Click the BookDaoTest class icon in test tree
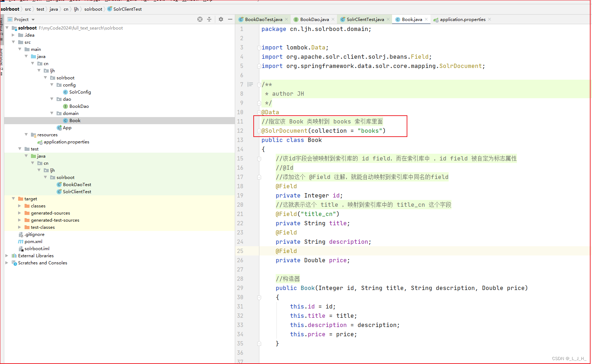The image size is (592, 364). (x=59, y=184)
